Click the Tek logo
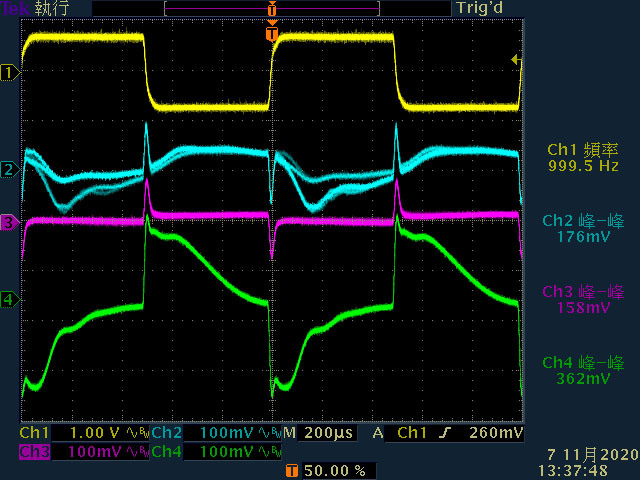This screenshot has height=480, width=640. [x=15, y=9]
